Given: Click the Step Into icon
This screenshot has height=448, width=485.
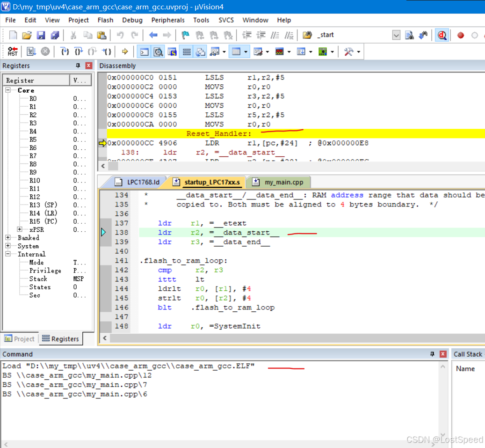Looking at the screenshot, I should pos(65,51).
